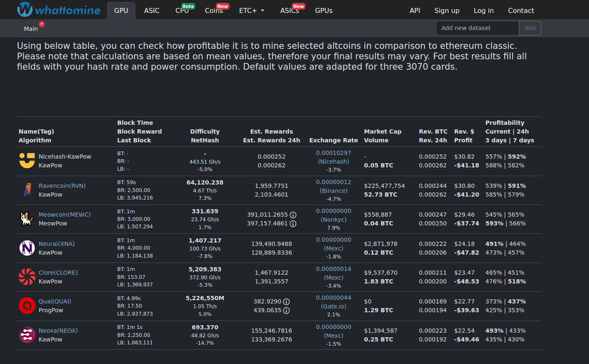The height and width of the screenshot is (364, 589).
Task: Open the API link
Action: click(415, 10)
